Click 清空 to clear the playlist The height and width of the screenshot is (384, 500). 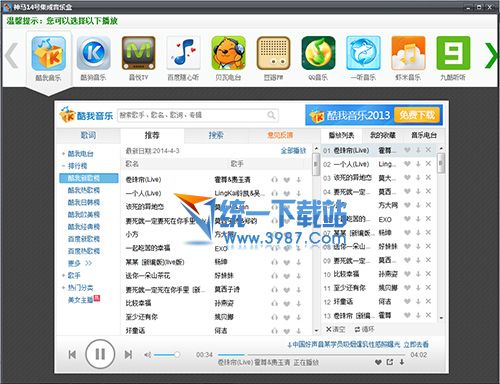click(x=335, y=329)
